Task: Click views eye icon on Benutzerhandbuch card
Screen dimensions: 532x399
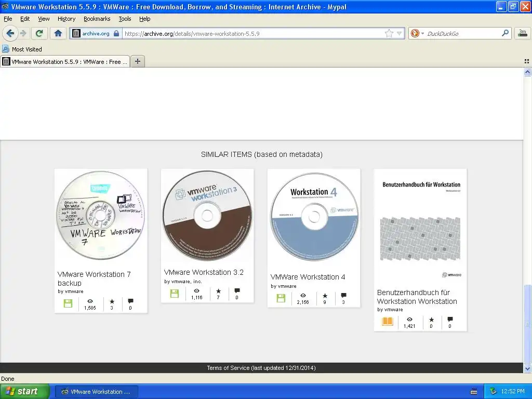Action: [x=409, y=320]
